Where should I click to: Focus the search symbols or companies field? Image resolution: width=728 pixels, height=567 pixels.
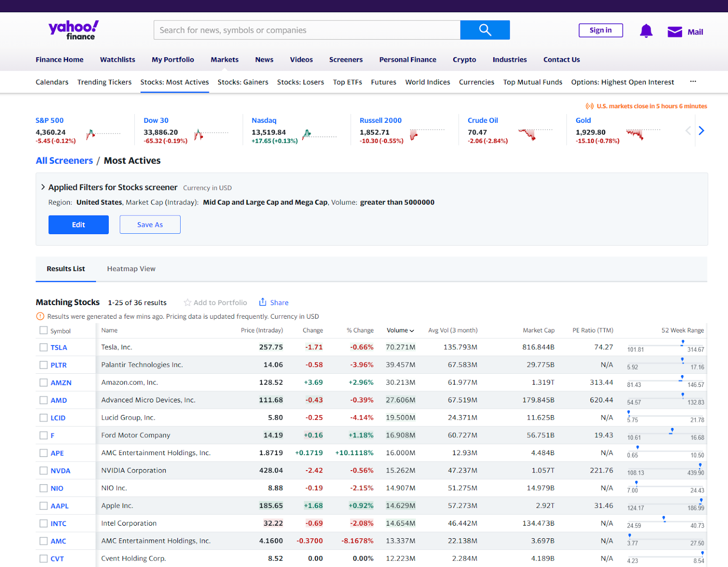[307, 30]
